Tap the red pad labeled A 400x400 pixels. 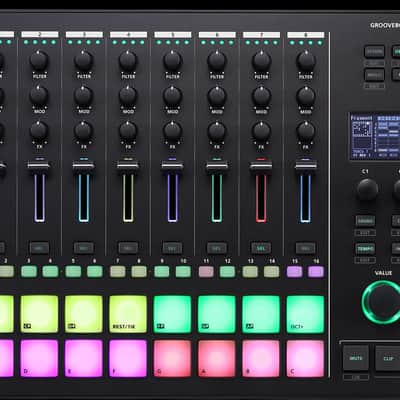coord(217,358)
